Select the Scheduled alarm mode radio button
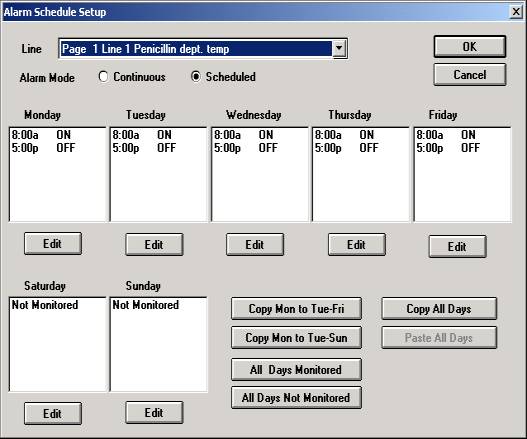 tap(196, 77)
